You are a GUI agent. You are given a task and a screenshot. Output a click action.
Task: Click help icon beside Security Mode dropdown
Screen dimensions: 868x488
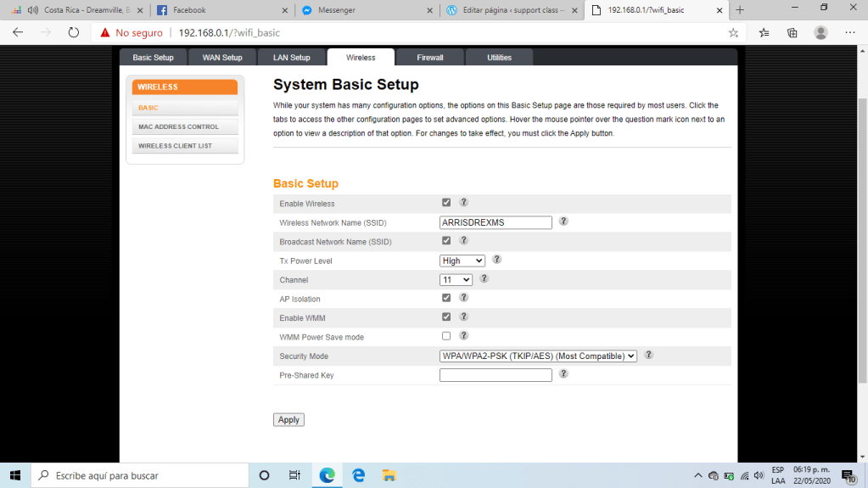649,356
